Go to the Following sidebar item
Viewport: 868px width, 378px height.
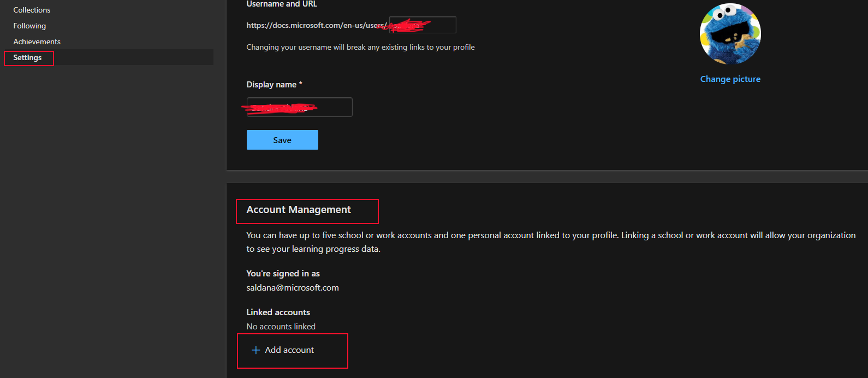(x=29, y=26)
